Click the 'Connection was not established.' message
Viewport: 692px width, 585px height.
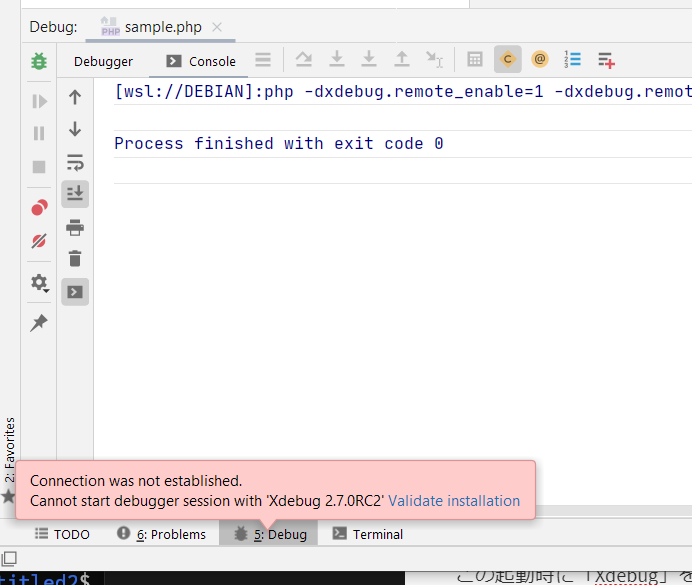pyautogui.click(x=136, y=481)
